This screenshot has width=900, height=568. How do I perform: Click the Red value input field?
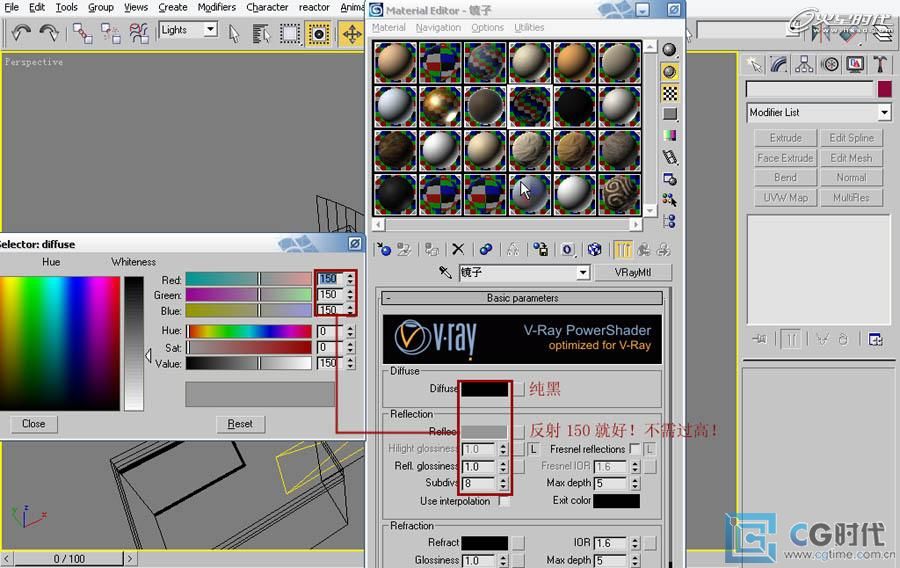(x=329, y=280)
